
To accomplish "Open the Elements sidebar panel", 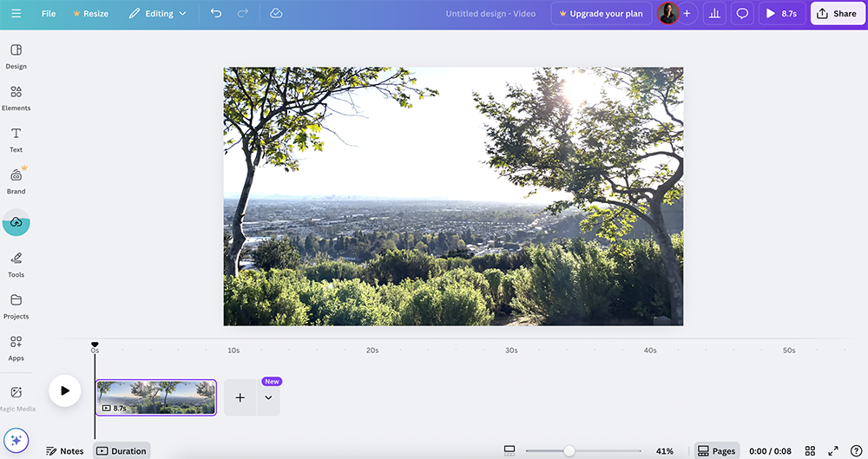I will click(16, 98).
